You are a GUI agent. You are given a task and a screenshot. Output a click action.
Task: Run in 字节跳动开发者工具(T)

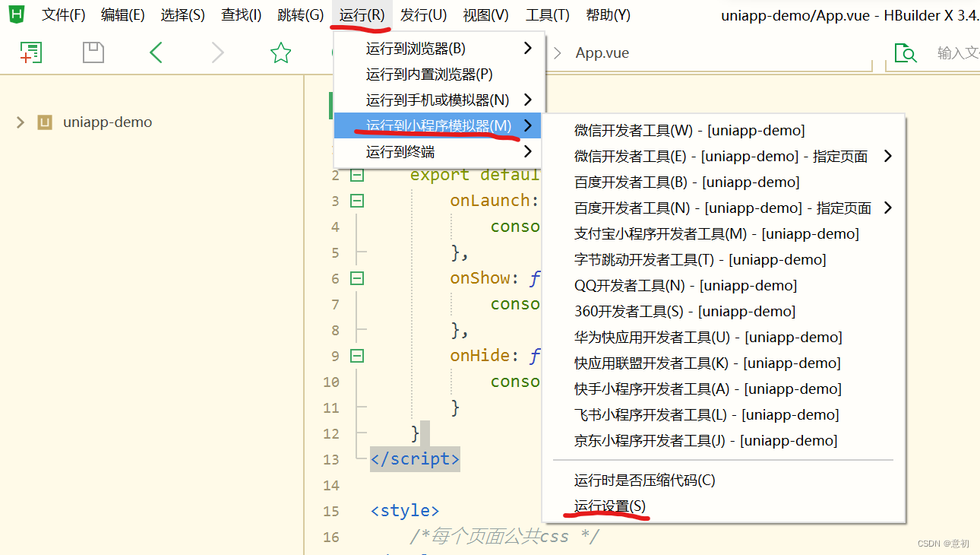coord(724,260)
